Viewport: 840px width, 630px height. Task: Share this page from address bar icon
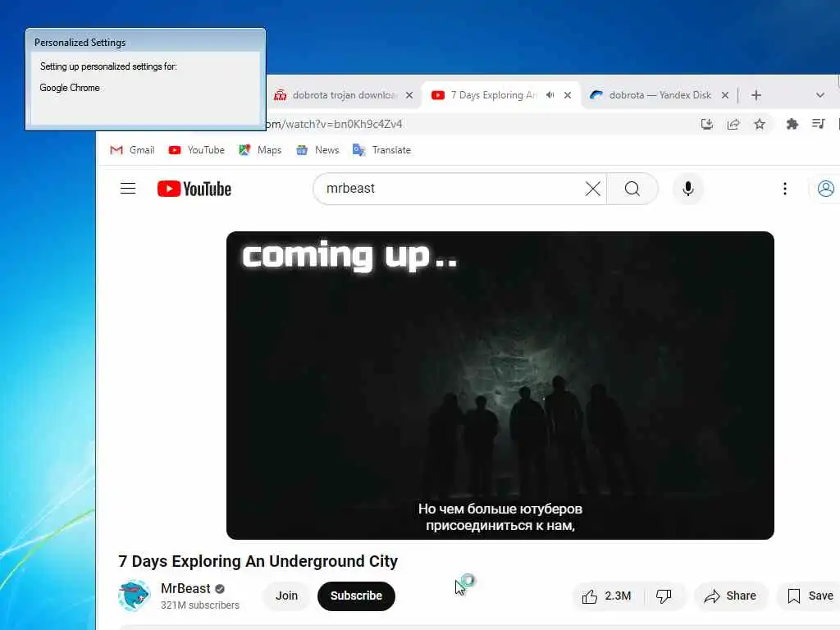coord(733,125)
